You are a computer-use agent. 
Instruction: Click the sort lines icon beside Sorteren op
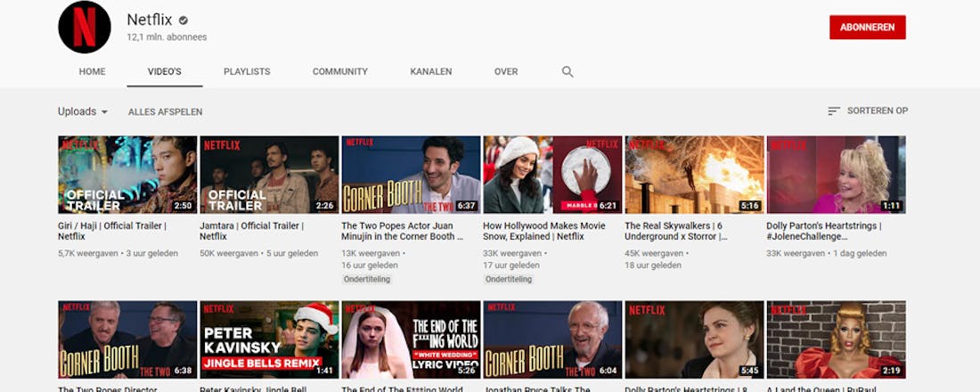[x=834, y=110]
